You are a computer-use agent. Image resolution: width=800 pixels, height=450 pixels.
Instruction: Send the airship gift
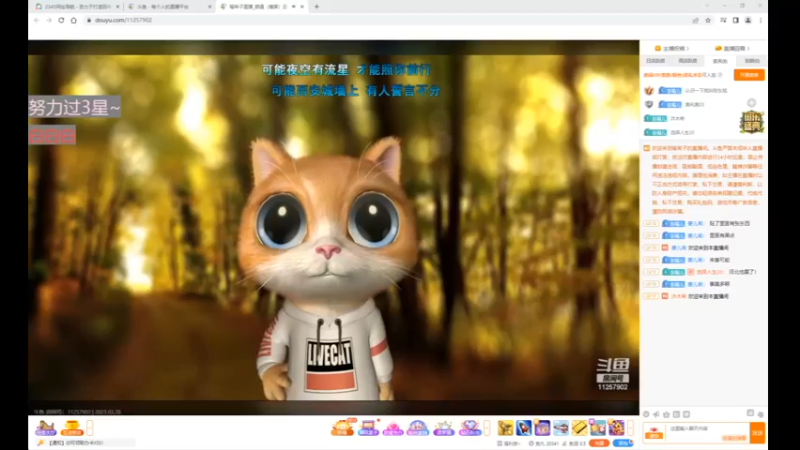coord(561,428)
